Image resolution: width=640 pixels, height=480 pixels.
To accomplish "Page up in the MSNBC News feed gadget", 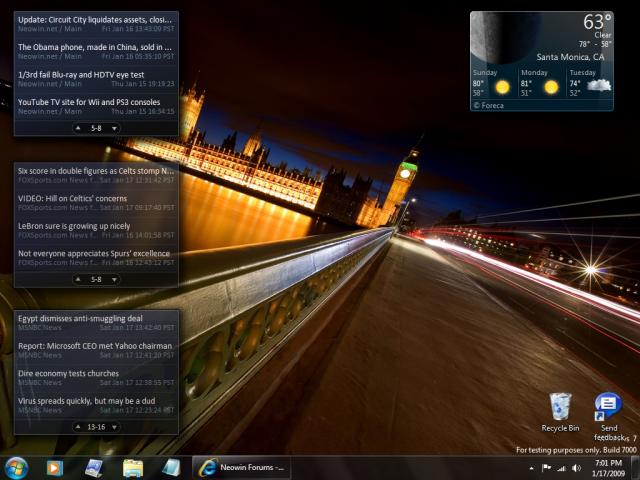I will (x=78, y=427).
